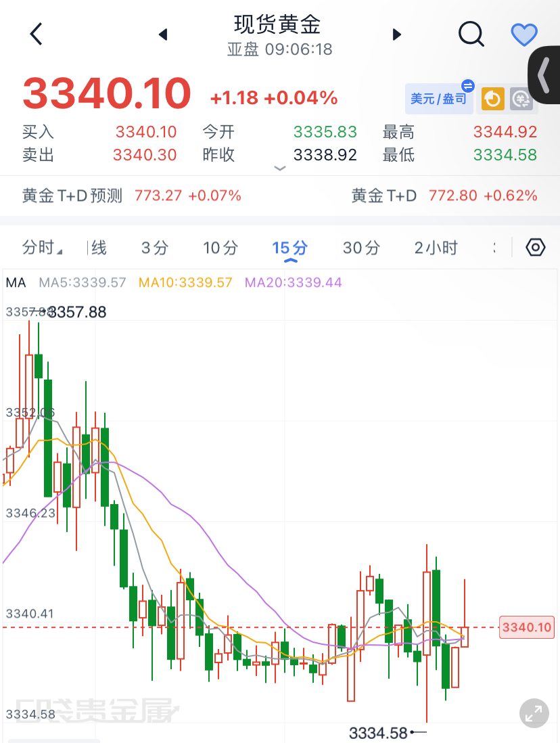The width and height of the screenshot is (560, 743).
Task: Tap the +1.18 +0.04% change text
Action: pyautogui.click(x=274, y=98)
